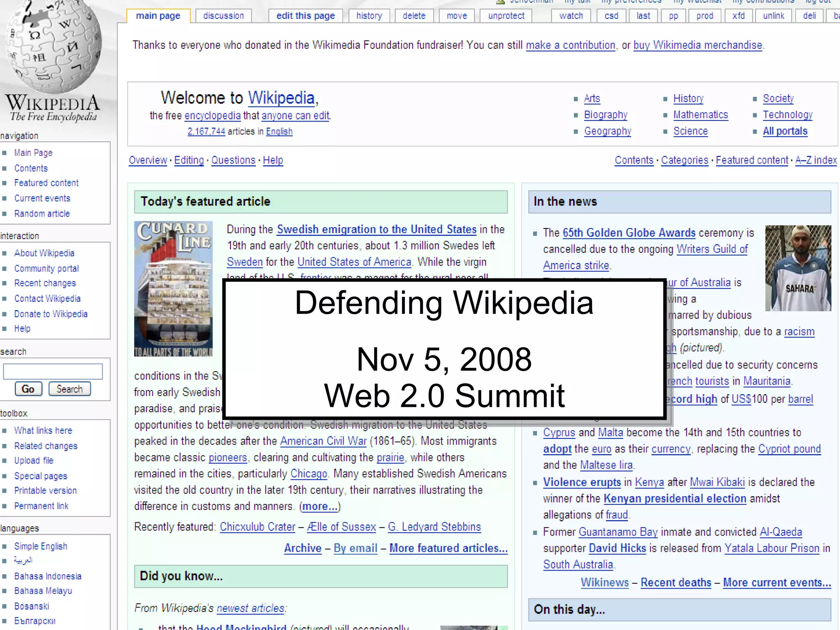This screenshot has width=840, height=630.
Task: Click the Featured content link at the top right
Action: (752, 160)
